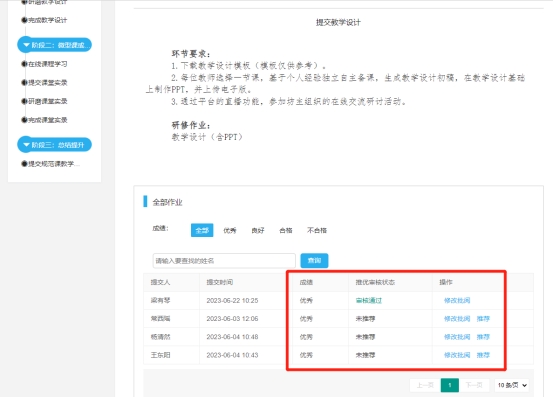Select the 全部 grade filter
The image size is (554, 397).
coord(202,230)
